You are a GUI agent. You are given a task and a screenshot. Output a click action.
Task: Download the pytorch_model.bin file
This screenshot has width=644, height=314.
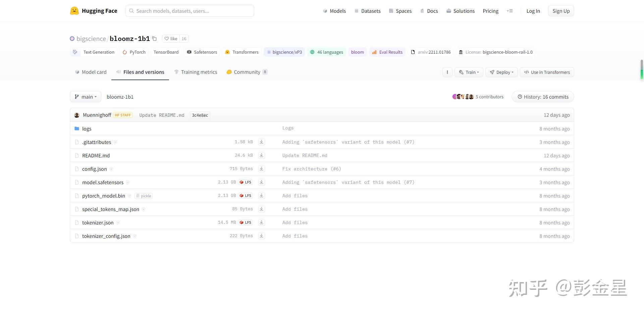pos(261,196)
